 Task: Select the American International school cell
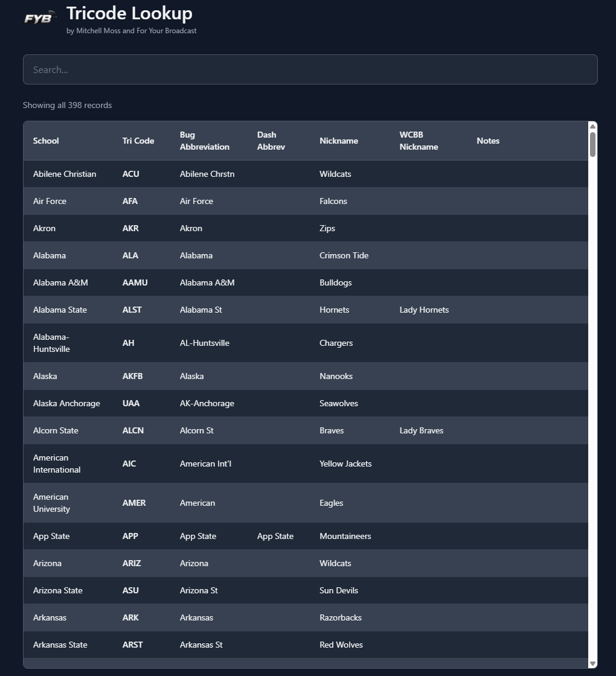coord(57,464)
